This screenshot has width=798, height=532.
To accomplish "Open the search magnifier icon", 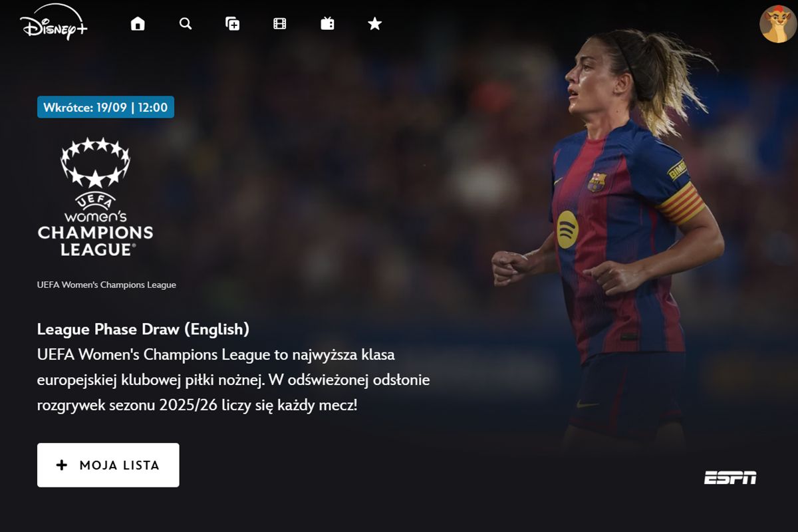I will 186,24.
